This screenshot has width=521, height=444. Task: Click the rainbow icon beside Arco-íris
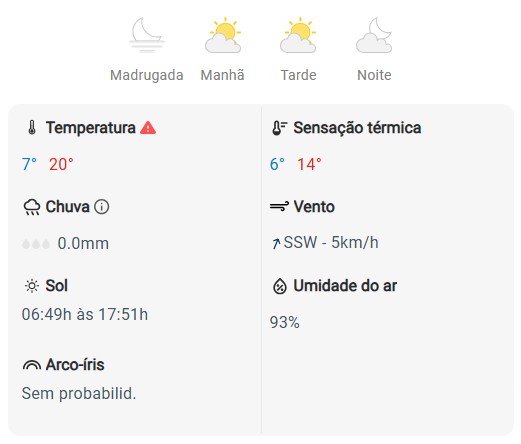32,365
